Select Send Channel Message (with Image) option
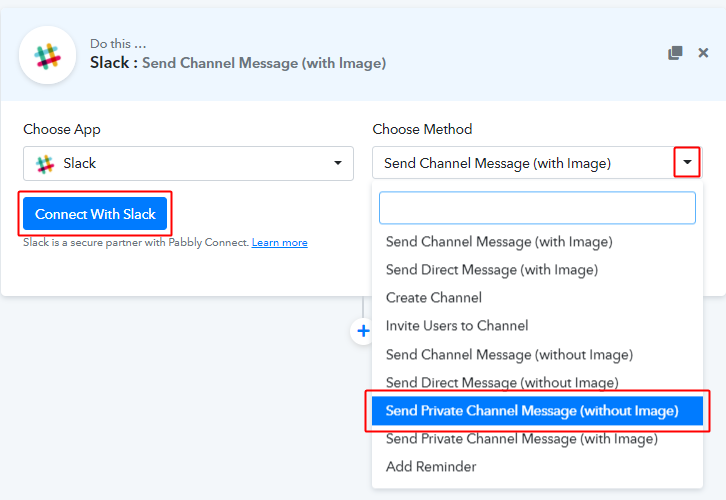The height and width of the screenshot is (500, 726). click(x=537, y=242)
